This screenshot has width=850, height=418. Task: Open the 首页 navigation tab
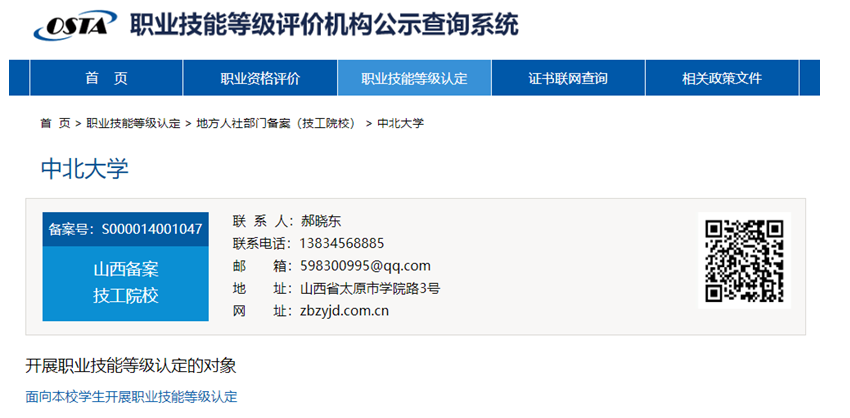(106, 78)
